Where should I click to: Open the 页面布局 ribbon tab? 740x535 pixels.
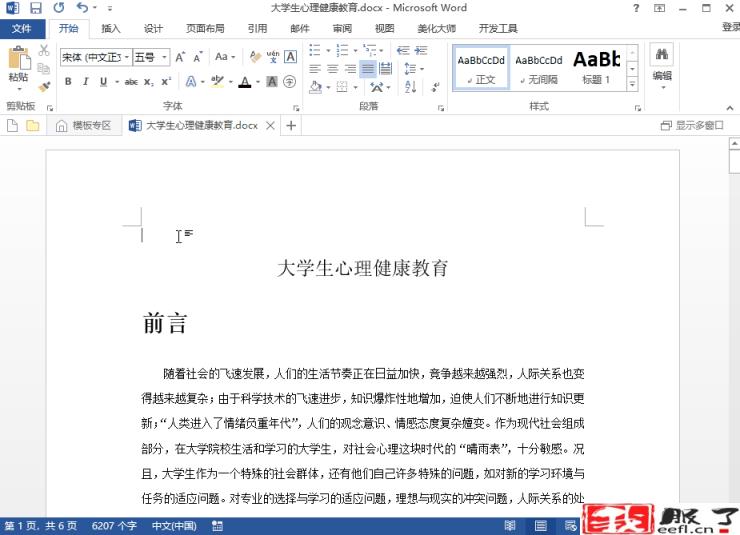pyautogui.click(x=205, y=29)
